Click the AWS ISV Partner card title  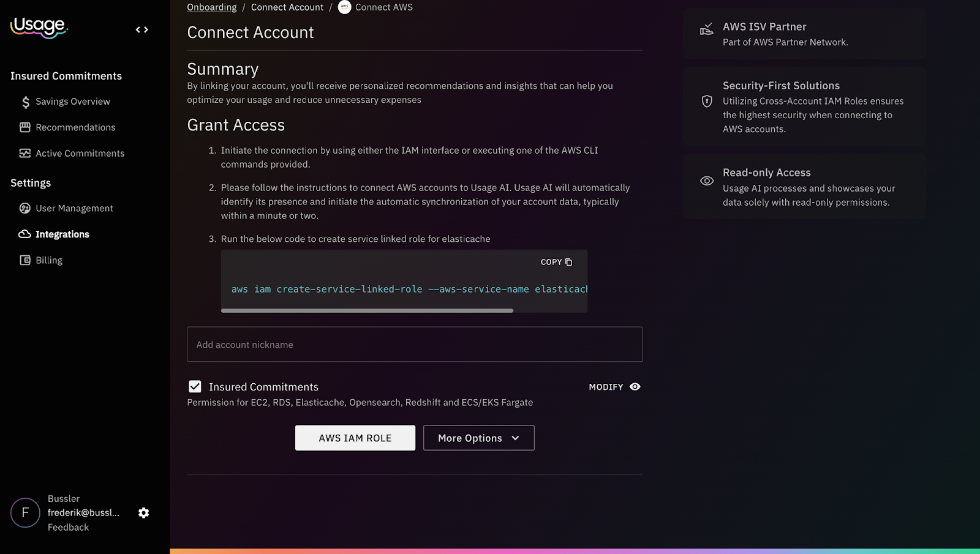pyautogui.click(x=764, y=27)
